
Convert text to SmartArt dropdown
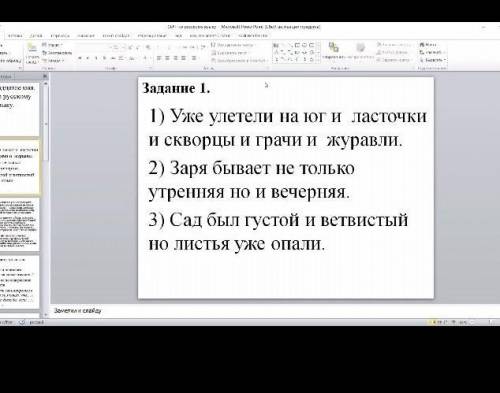click(x=239, y=61)
